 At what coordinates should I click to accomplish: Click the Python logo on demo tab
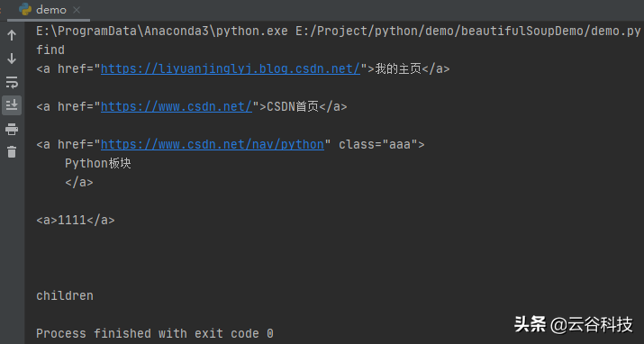(25, 9)
